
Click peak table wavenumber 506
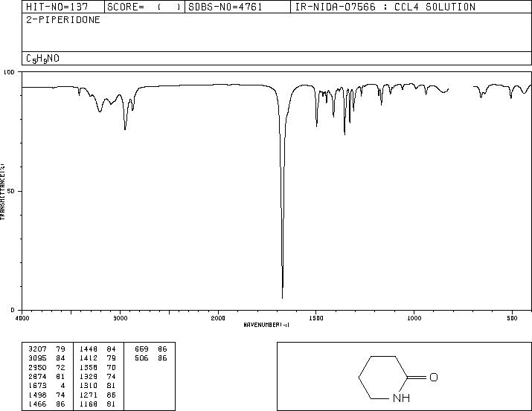(141, 358)
